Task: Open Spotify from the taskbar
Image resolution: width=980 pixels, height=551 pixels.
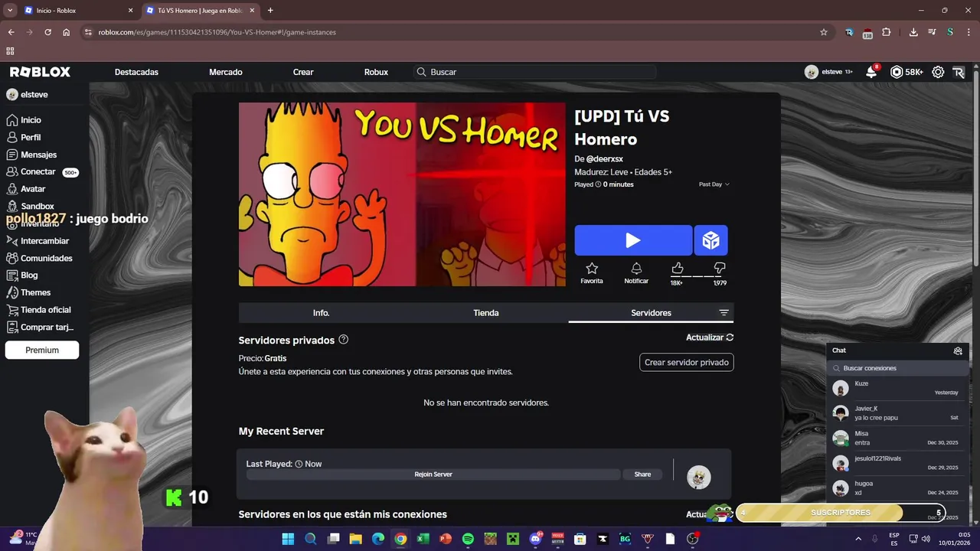Action: 468,539
